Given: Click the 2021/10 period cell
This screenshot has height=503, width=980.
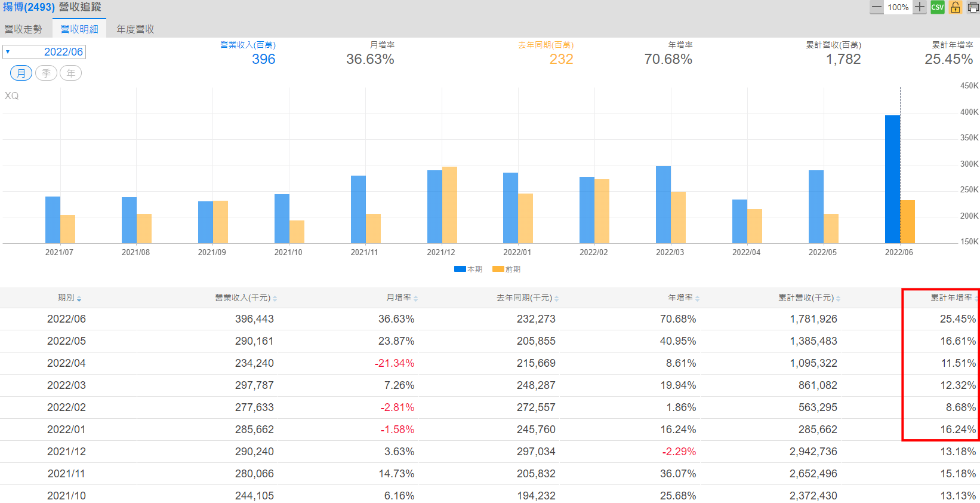Looking at the screenshot, I should pos(66,496).
